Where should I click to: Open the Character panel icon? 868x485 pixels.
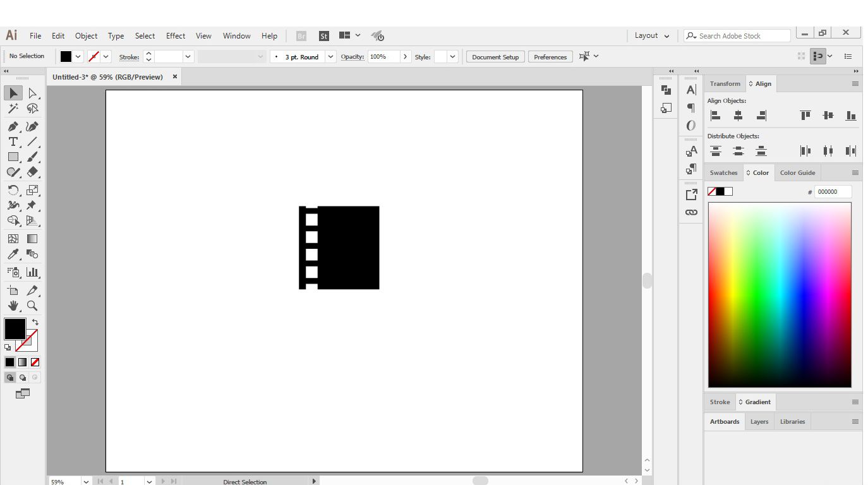[x=691, y=90]
